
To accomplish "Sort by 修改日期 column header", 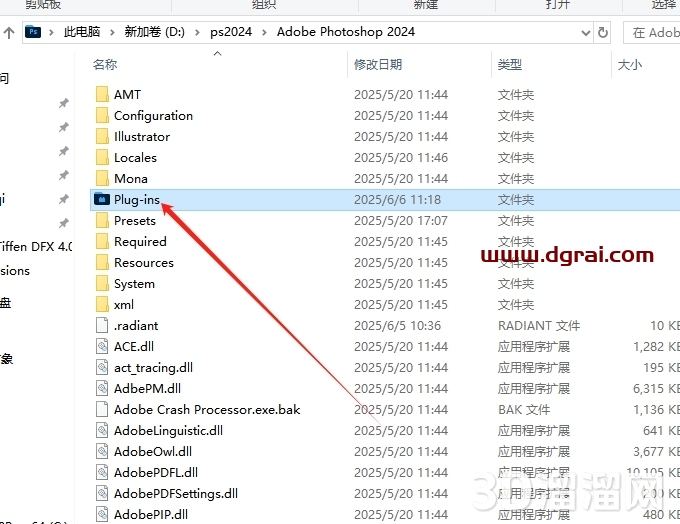I will coord(378,65).
